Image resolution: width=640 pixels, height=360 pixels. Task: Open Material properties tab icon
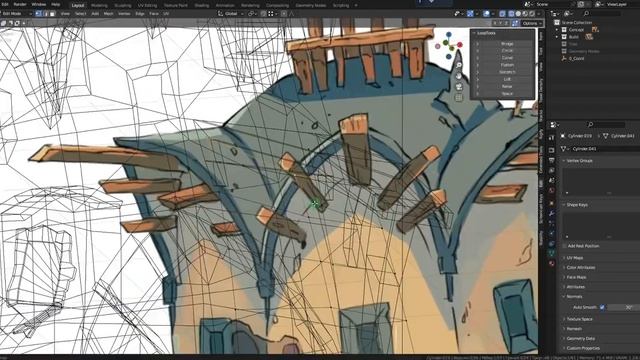[551, 263]
